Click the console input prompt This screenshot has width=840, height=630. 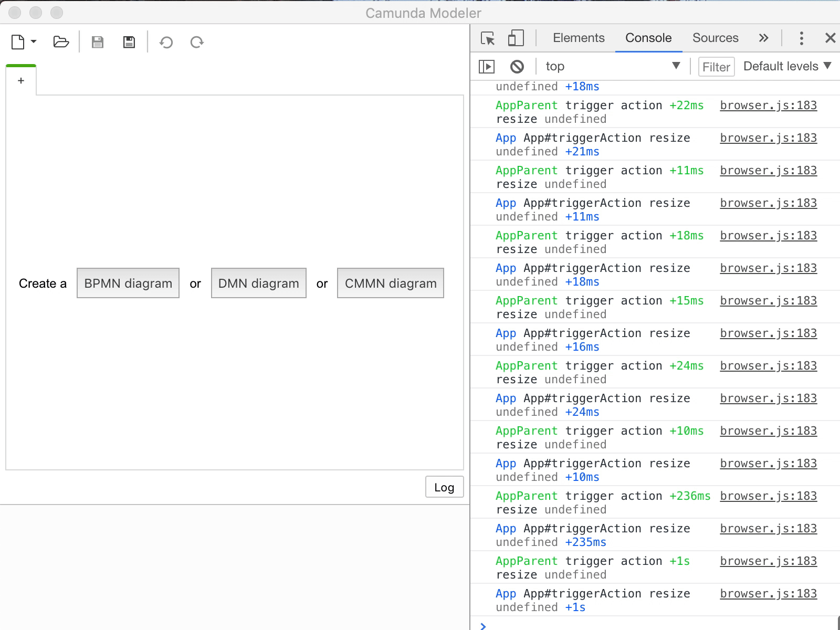coord(655,625)
